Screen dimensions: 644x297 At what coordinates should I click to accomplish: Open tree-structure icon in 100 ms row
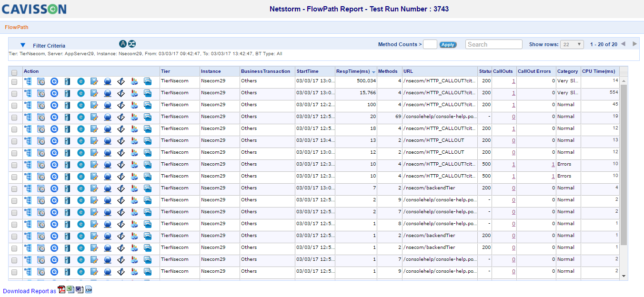[x=28, y=105]
